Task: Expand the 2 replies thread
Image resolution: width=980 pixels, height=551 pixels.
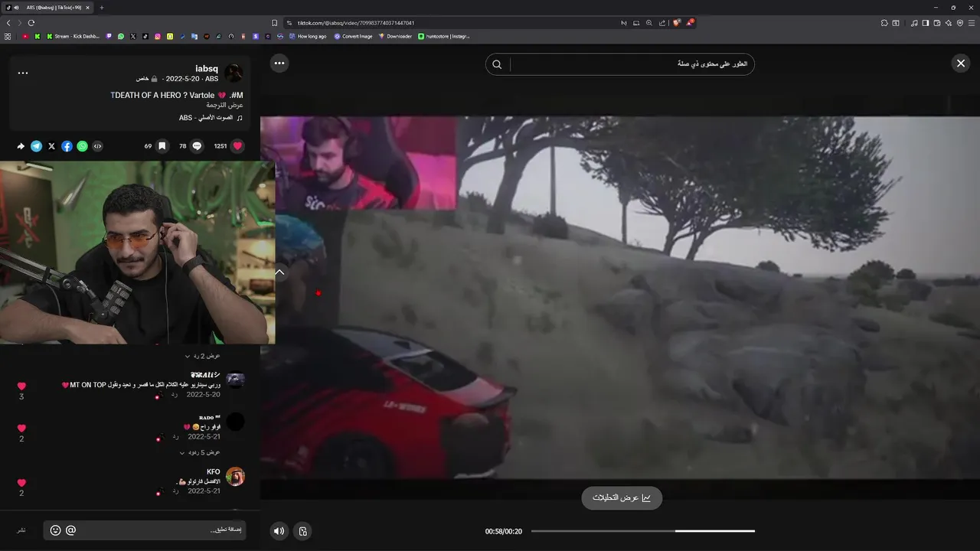Action: click(203, 356)
